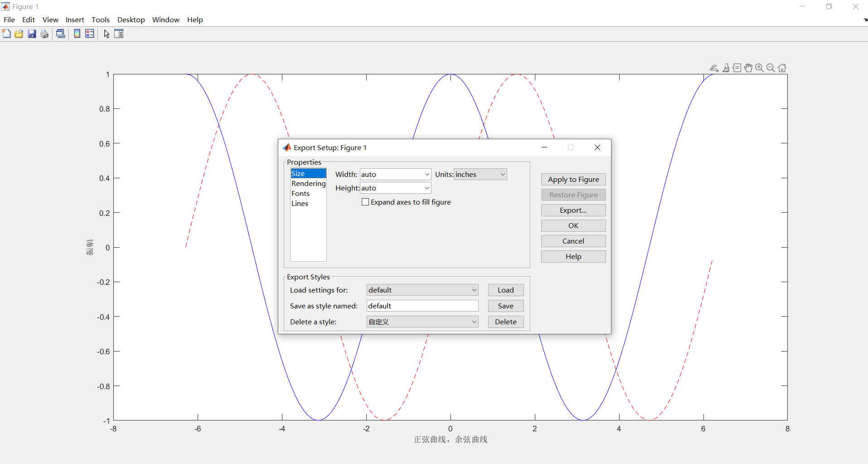Open the Property Inspector icon

[x=118, y=34]
